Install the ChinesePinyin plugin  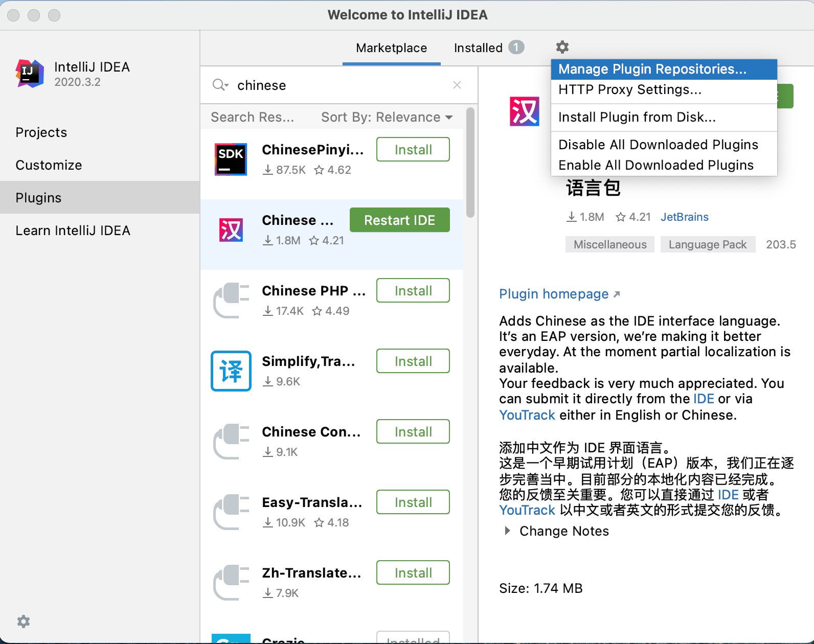413,149
